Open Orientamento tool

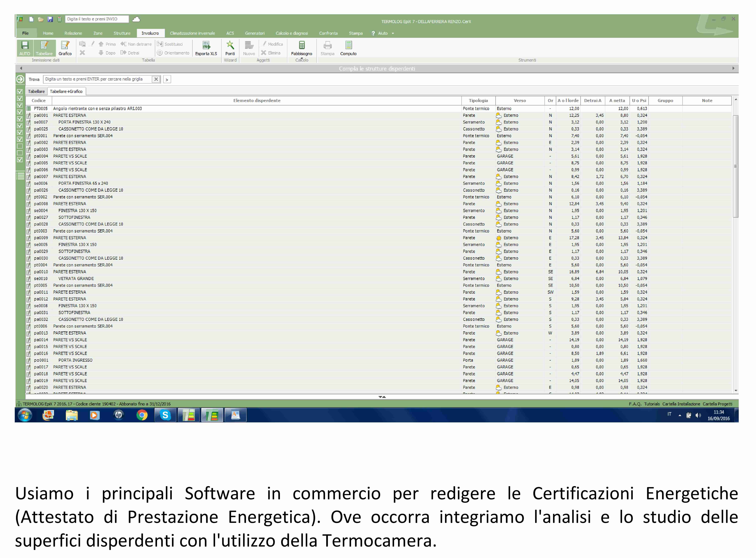tap(173, 53)
